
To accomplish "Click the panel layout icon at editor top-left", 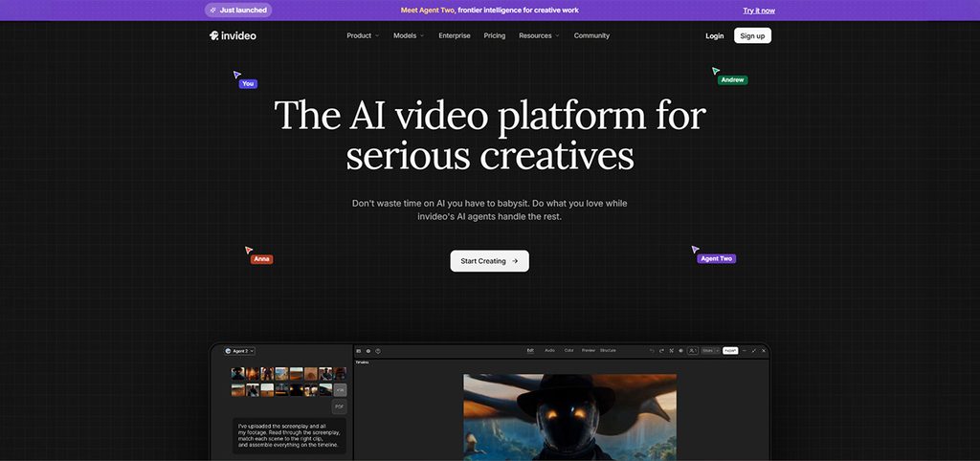I will click(359, 351).
